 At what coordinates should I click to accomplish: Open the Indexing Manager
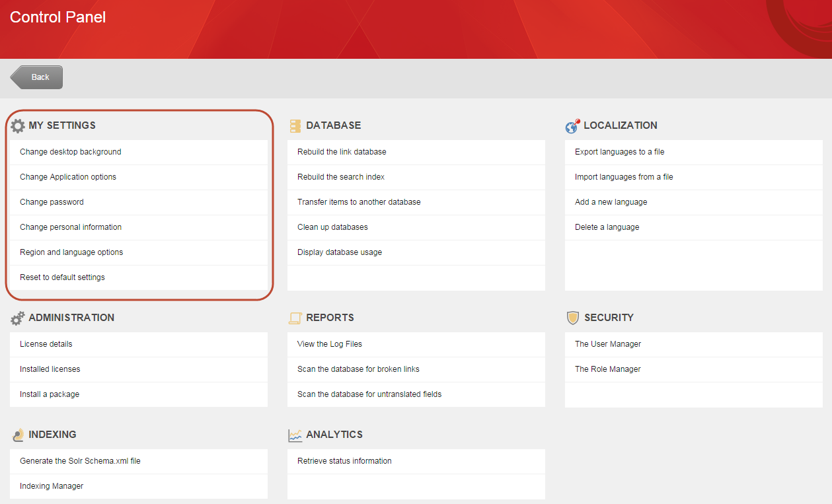pyautogui.click(x=52, y=486)
